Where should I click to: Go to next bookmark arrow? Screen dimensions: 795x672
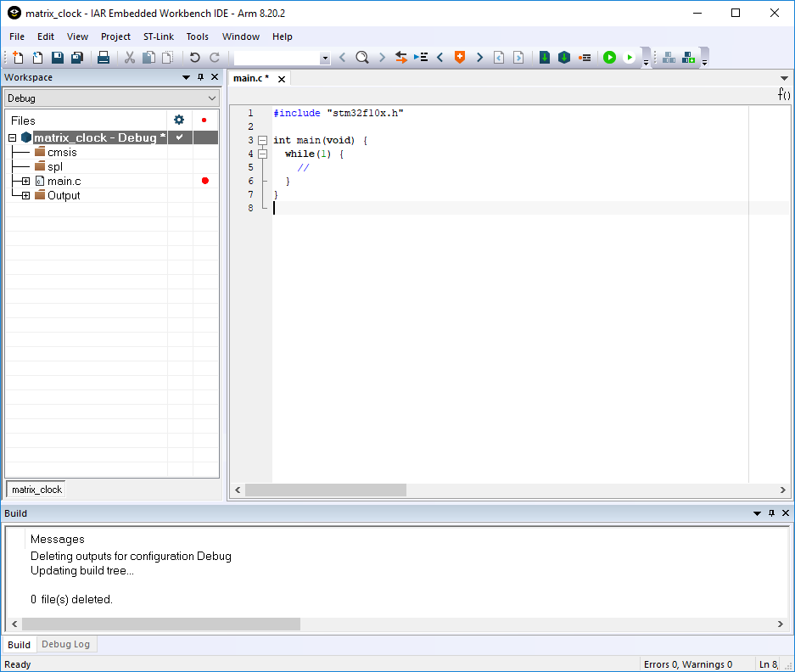pyautogui.click(x=479, y=58)
